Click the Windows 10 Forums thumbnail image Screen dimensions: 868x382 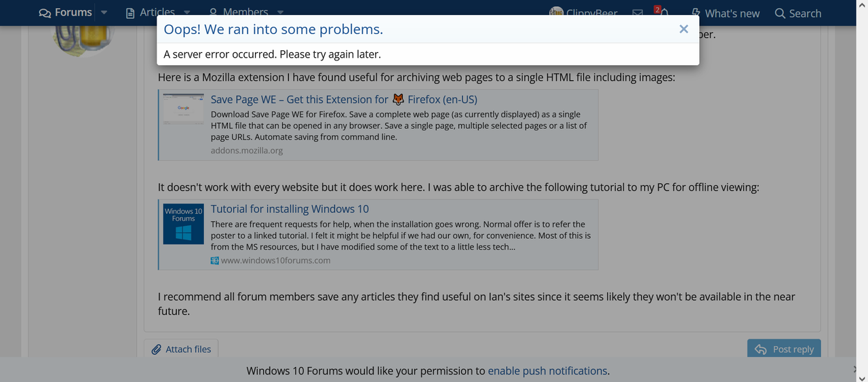click(x=183, y=224)
